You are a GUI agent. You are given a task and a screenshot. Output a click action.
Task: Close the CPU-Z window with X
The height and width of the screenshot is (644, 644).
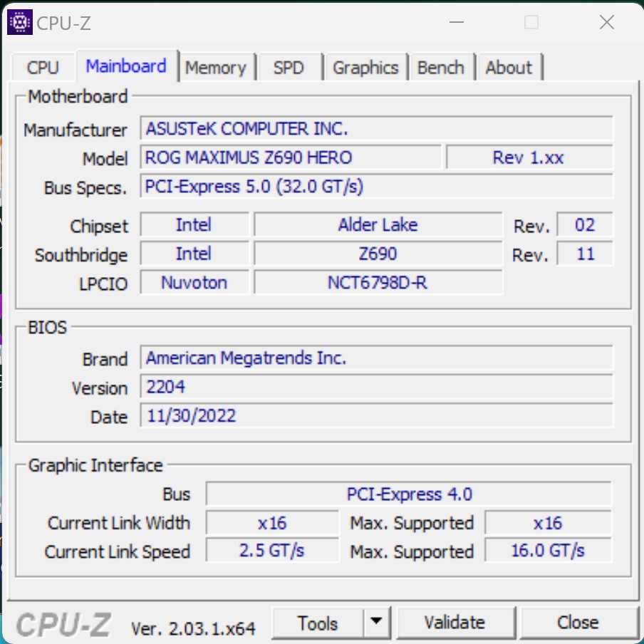[x=607, y=22]
